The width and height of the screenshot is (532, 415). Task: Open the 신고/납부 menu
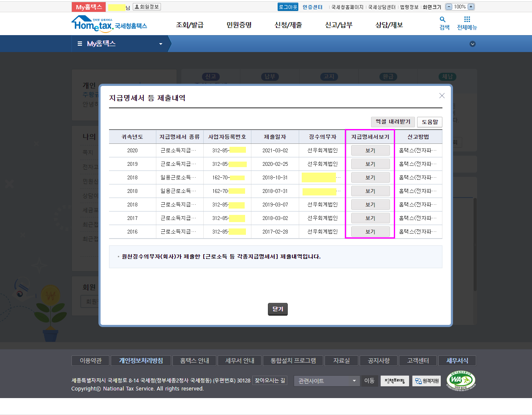[338, 25]
